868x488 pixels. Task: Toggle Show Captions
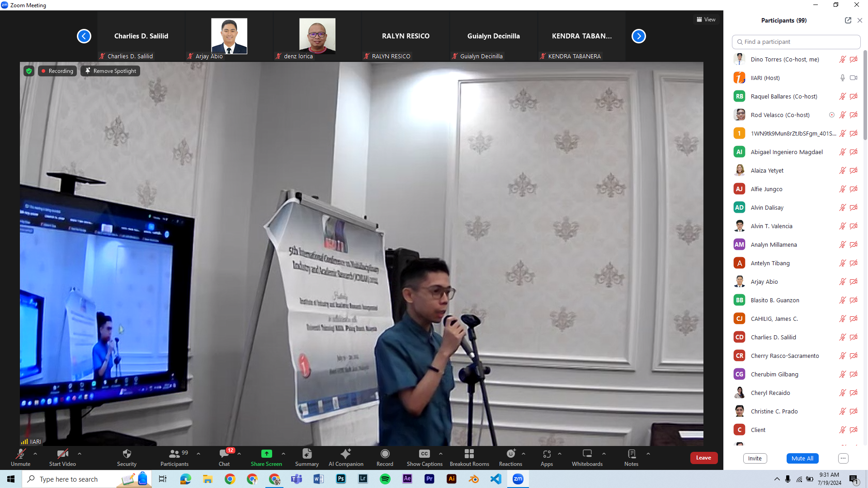[424, 457]
